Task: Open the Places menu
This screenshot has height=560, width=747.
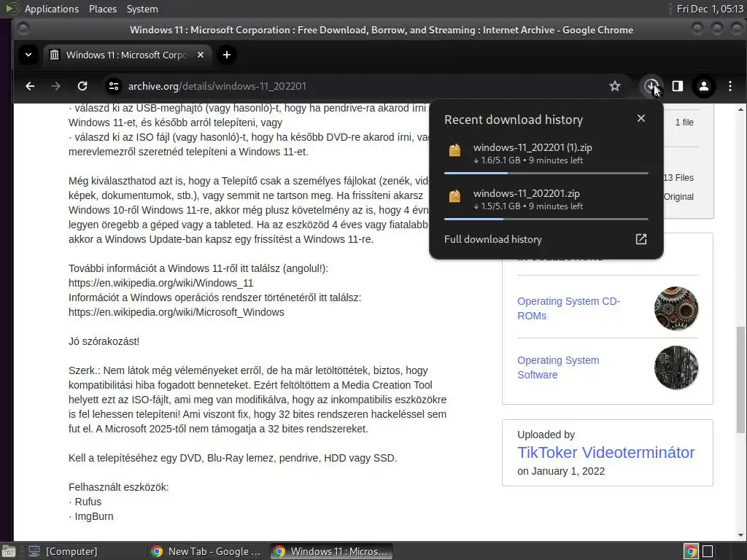Action: 102,9
